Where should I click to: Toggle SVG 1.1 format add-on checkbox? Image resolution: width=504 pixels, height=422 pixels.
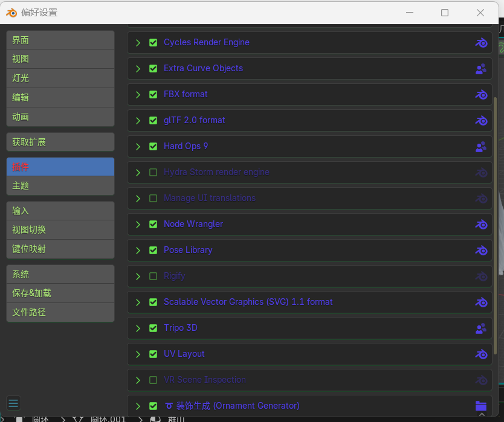[x=153, y=302]
